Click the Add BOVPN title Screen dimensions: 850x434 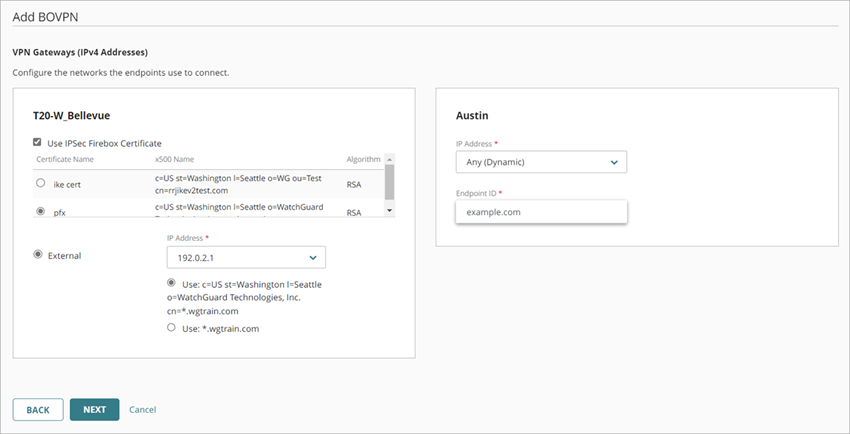click(45, 16)
